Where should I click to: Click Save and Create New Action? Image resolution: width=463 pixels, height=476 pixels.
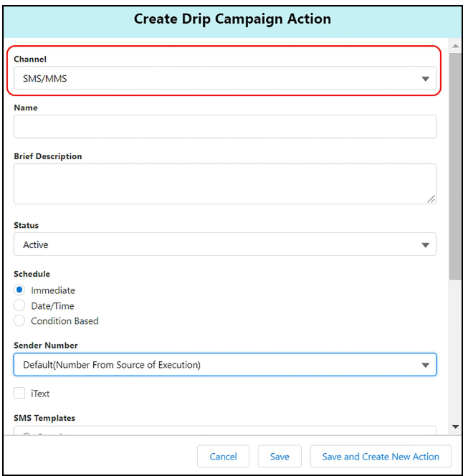[x=381, y=457]
